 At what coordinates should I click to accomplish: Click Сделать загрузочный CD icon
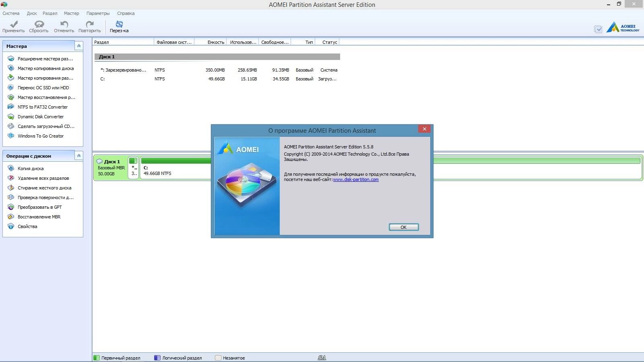(11, 126)
